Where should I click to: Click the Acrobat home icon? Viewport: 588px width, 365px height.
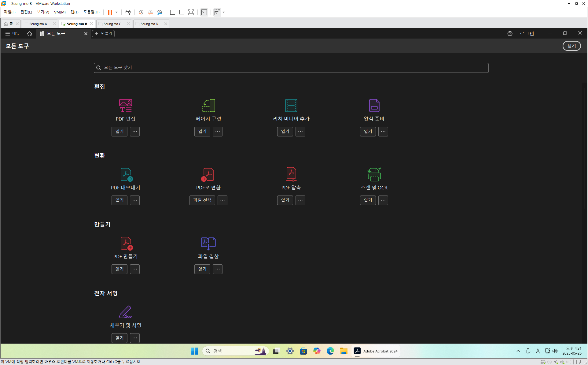(x=30, y=34)
